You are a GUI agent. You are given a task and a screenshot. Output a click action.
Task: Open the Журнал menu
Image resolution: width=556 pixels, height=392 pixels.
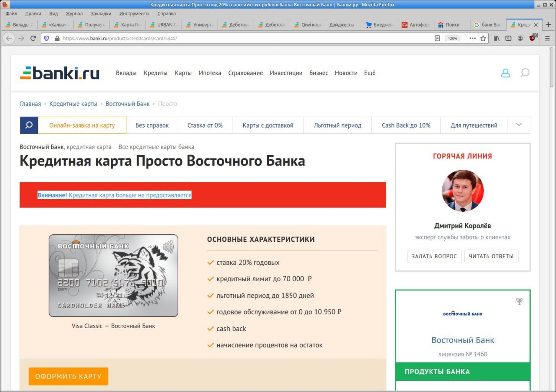(x=74, y=13)
